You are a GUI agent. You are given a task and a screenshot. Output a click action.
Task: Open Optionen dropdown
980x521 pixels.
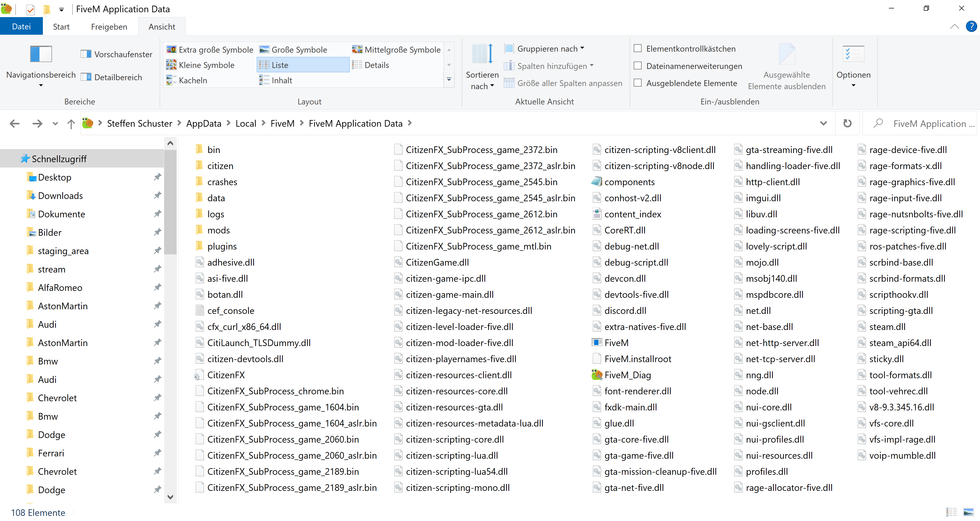pyautogui.click(x=853, y=85)
